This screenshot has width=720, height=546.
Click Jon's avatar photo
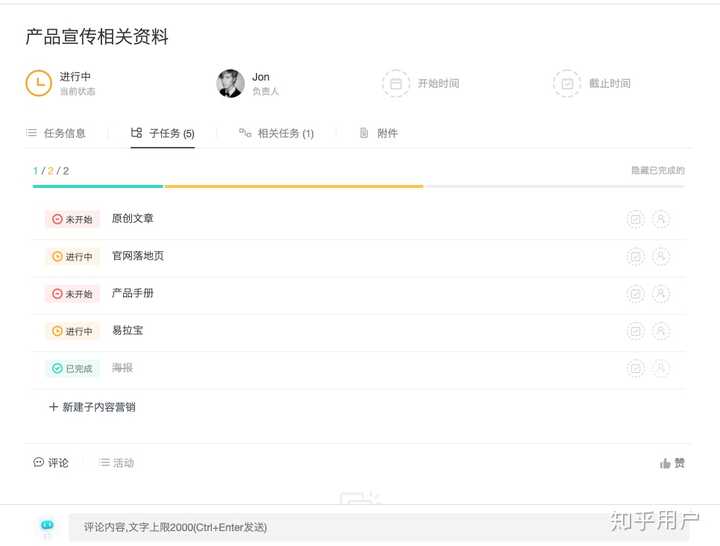click(x=231, y=84)
